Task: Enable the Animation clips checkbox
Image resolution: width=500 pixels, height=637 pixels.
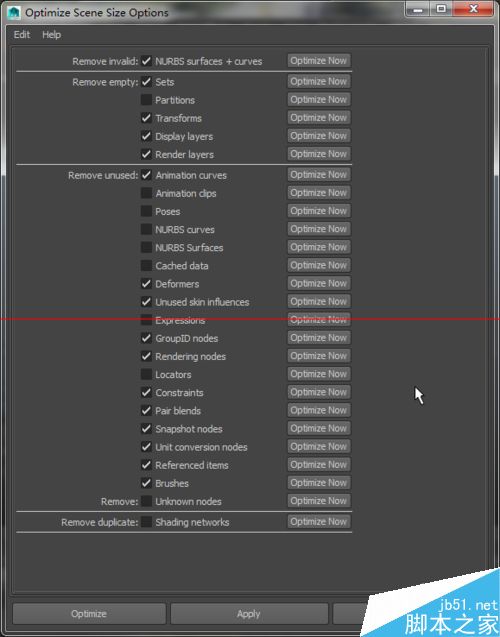Action: click(x=146, y=193)
